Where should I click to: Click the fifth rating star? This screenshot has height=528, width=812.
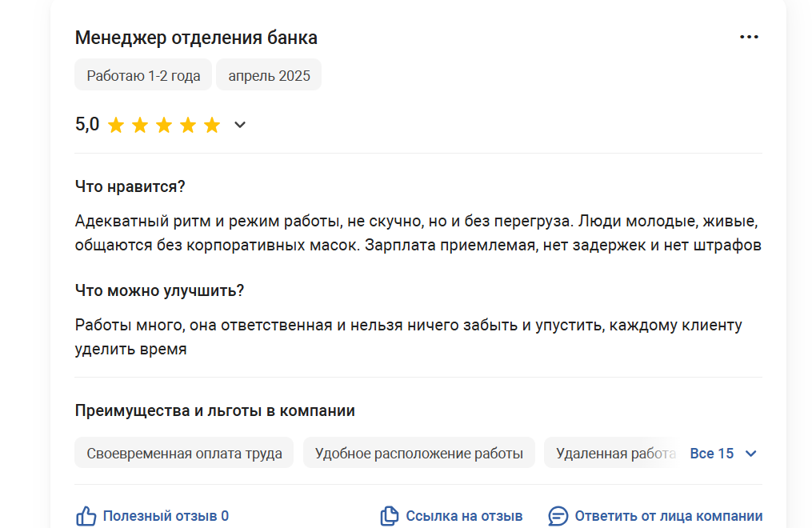click(212, 125)
